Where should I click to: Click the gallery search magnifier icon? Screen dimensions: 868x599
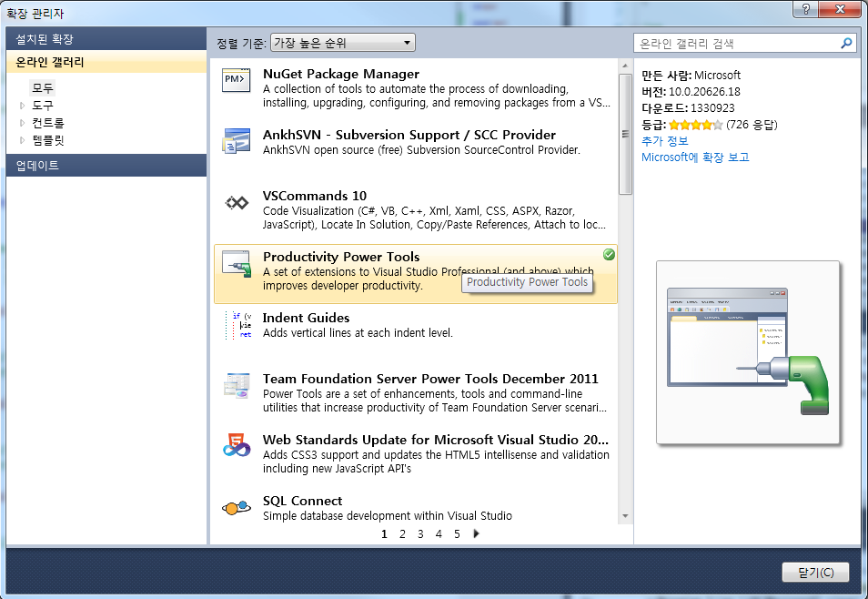(x=846, y=42)
